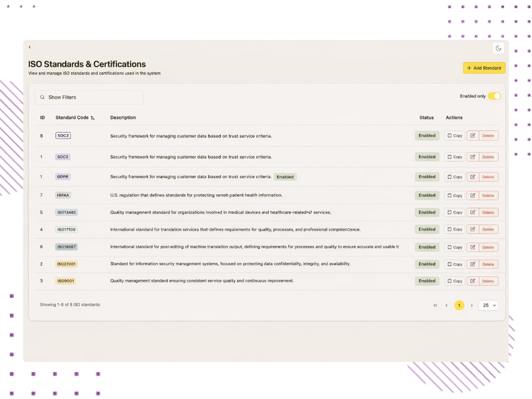Edit the ISO19887 standard row
Screen dimensions: 532x399
point(472,247)
